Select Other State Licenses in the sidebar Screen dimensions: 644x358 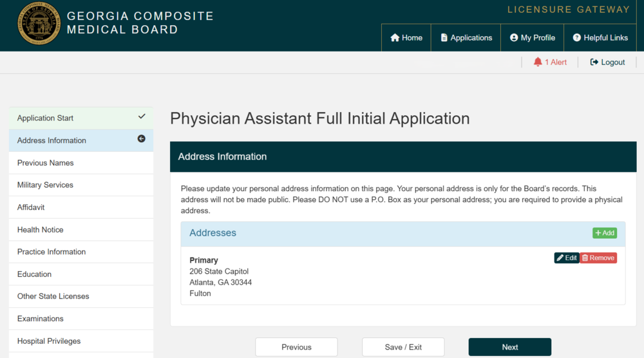(53, 296)
